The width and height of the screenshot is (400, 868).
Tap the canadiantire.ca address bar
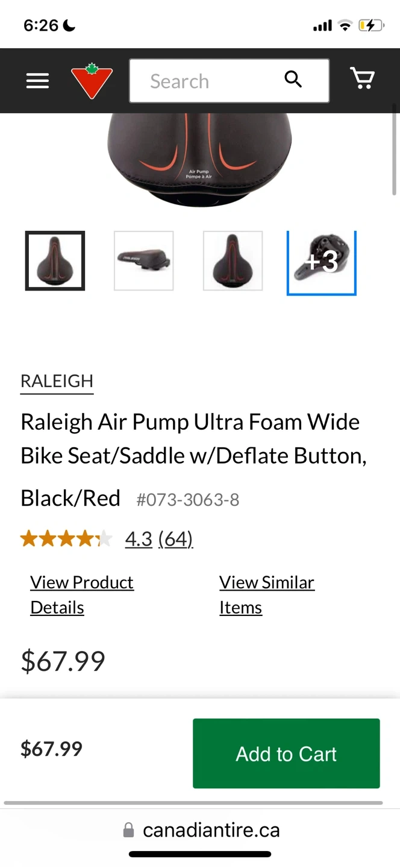tap(211, 831)
